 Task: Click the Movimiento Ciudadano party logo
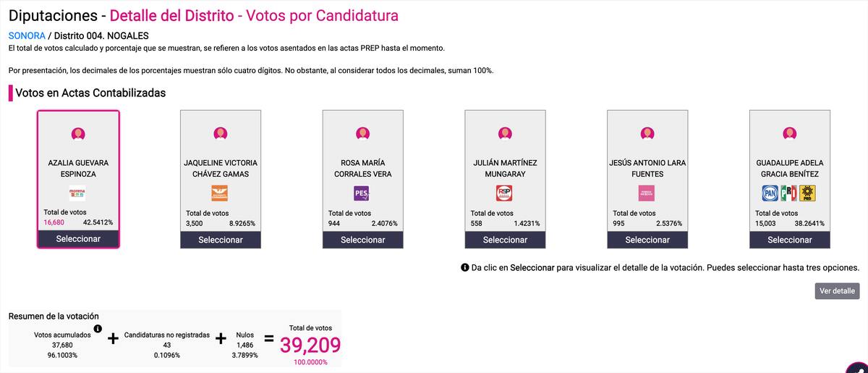pyautogui.click(x=219, y=193)
